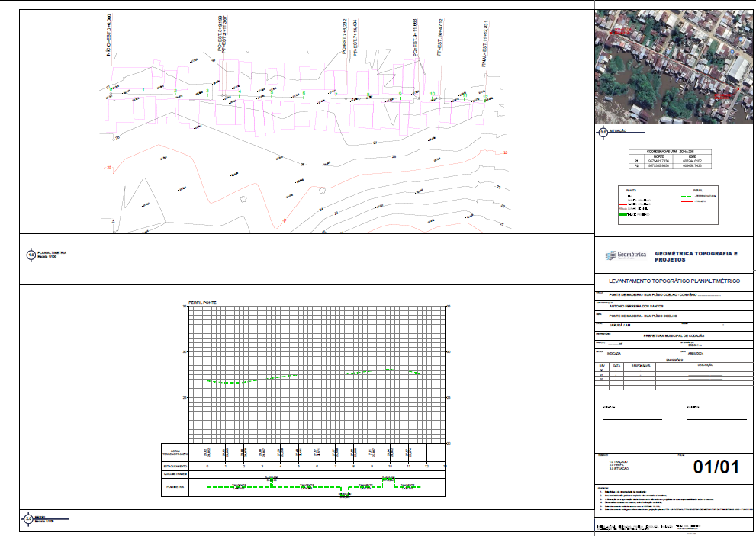Screen dimensions: 756x536
Task: Click 'GEOMÉTRICA TOPOGRAFIA E PROJETOS' heading
Action: (696, 256)
